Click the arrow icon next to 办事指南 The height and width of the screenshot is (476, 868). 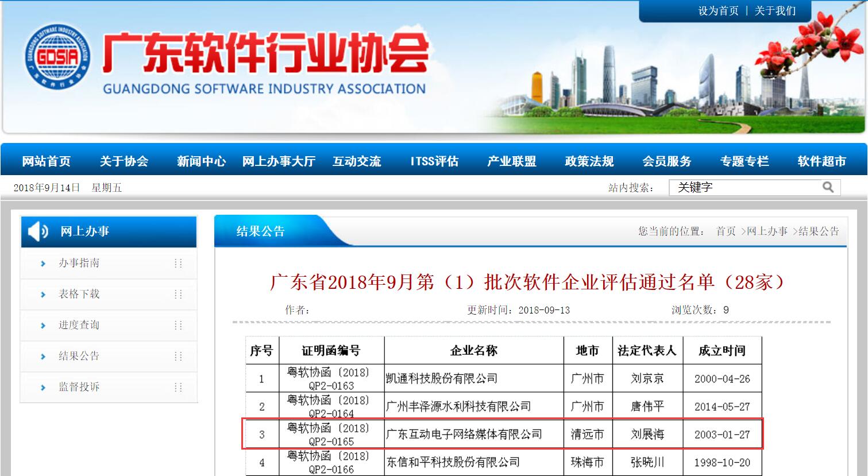(x=43, y=264)
